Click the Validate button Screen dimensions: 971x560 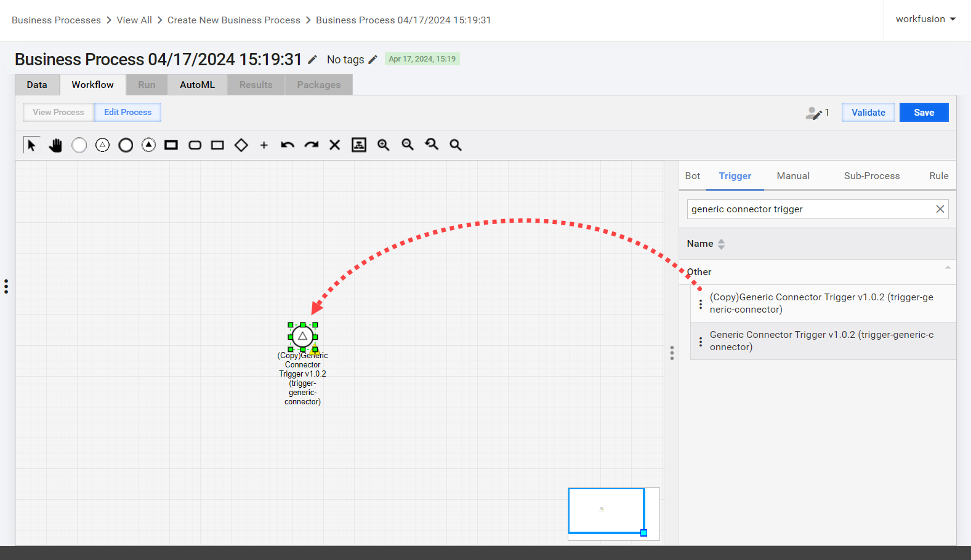868,113
